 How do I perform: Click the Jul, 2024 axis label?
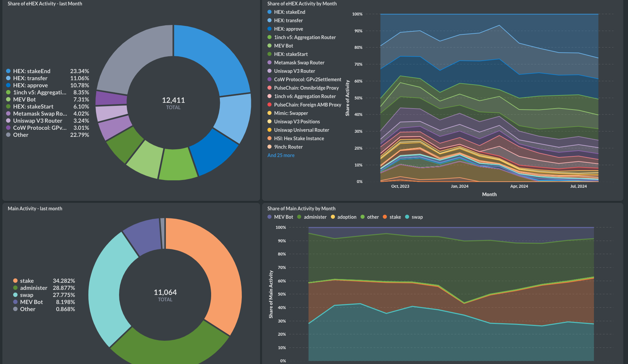(578, 186)
